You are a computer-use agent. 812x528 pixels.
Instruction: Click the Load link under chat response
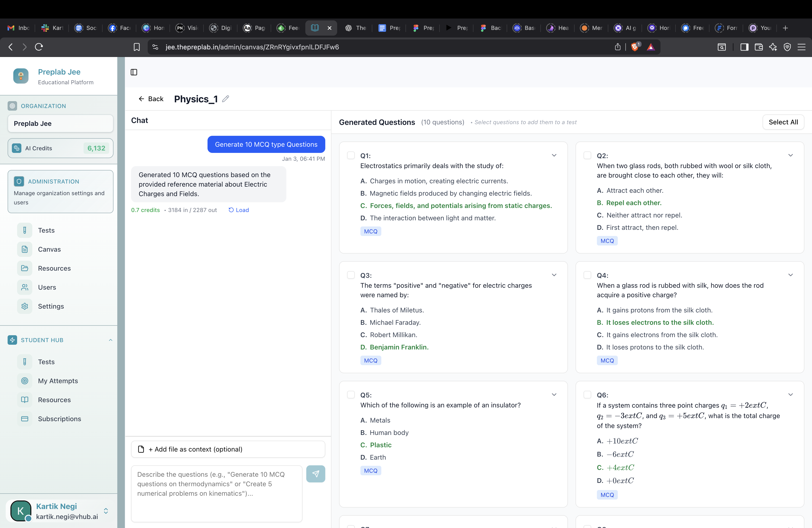point(238,210)
